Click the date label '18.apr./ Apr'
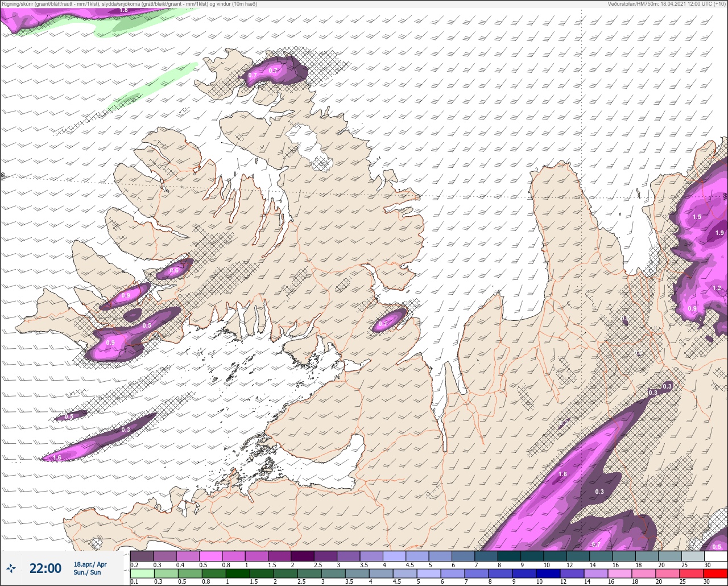Viewport: 728px width, 586px height. 90,564
